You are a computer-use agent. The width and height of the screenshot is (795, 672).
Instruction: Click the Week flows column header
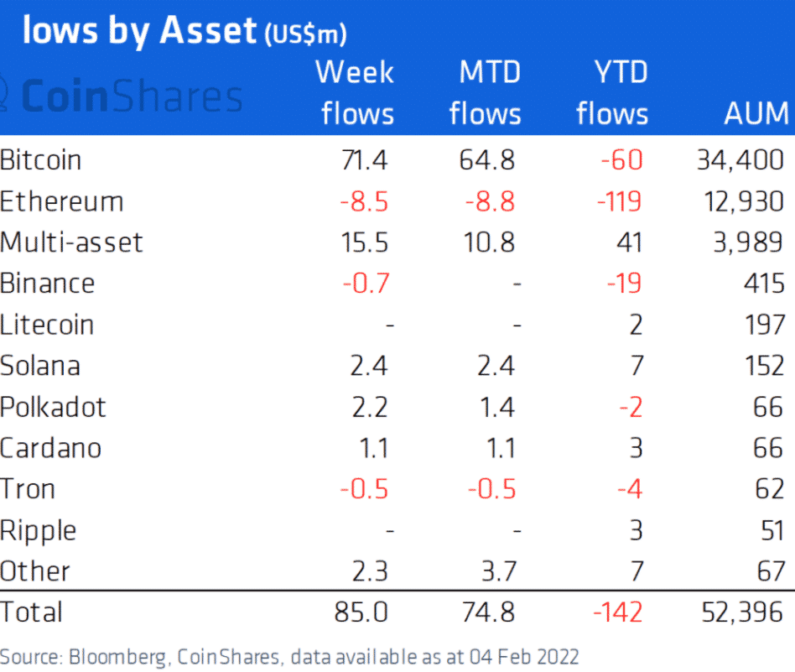coord(355,92)
